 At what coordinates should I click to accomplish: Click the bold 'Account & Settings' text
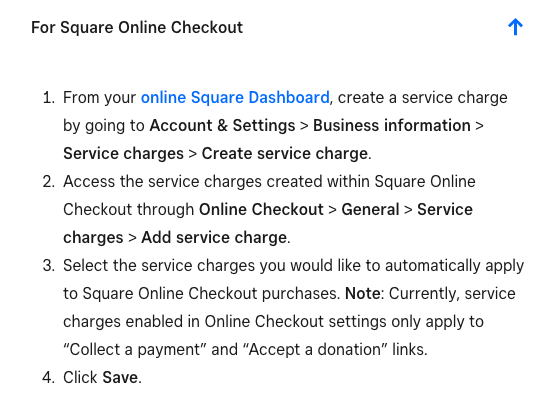222,125
